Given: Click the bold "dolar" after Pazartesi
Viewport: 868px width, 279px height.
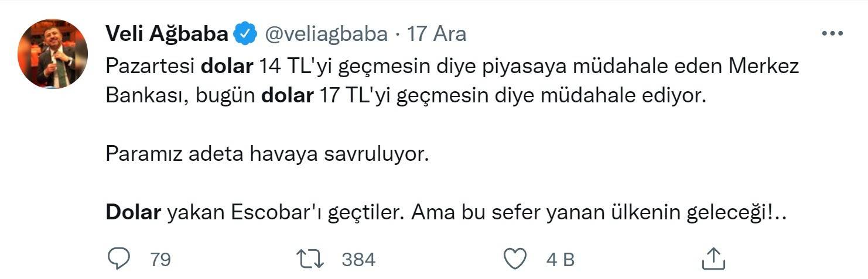Looking at the screenshot, I should pos(227,67).
